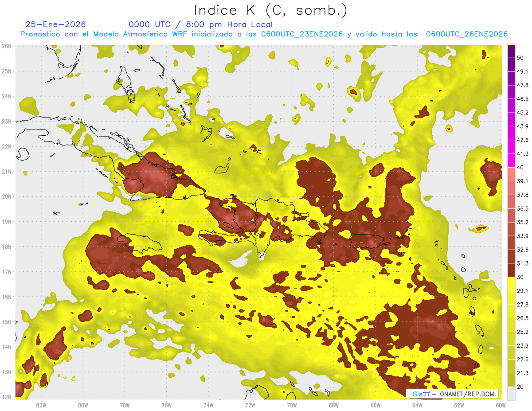Click the longitude label "72W"
Screen dimensions: 532x411
(x=250, y=405)
